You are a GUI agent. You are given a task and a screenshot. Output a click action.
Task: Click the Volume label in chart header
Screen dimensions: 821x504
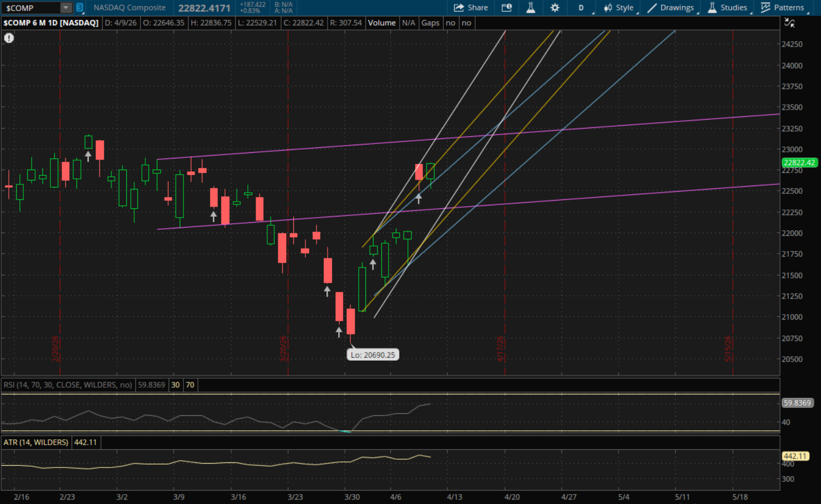381,23
